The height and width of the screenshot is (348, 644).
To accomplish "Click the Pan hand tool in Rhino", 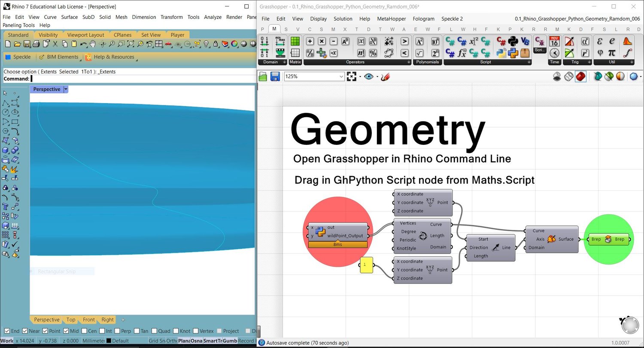I will 93,44.
